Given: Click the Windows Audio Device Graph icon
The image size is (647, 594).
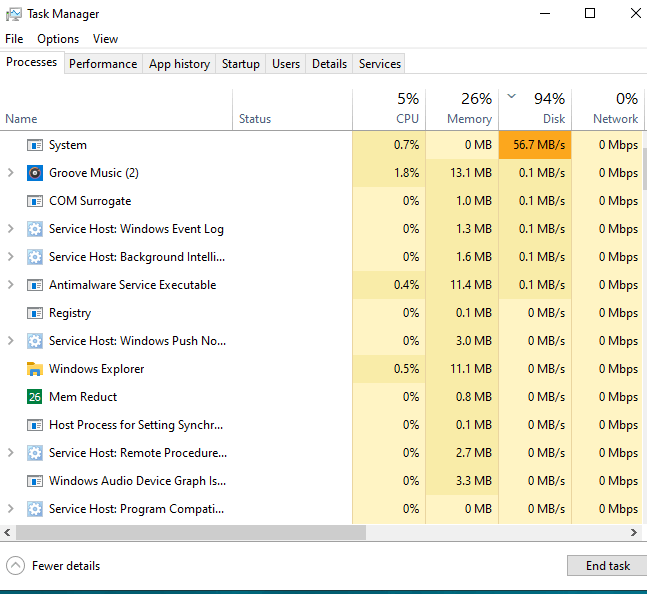Looking at the screenshot, I should (x=35, y=481).
